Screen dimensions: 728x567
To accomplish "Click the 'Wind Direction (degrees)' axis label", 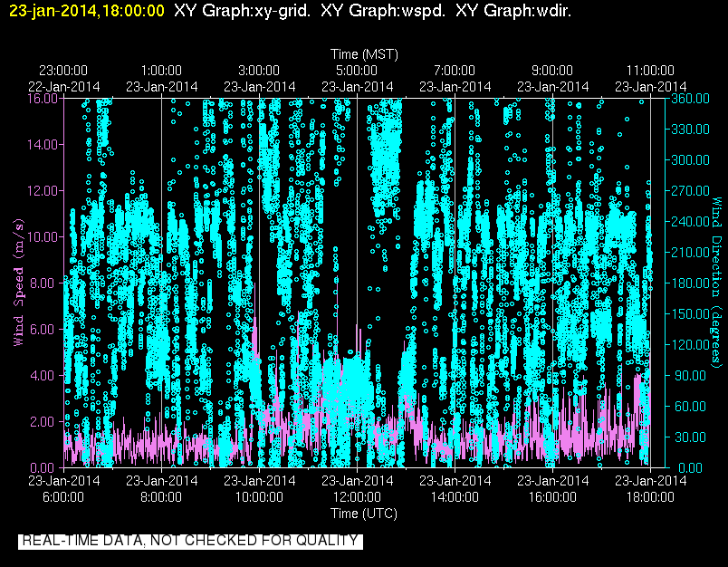I will (717, 283).
